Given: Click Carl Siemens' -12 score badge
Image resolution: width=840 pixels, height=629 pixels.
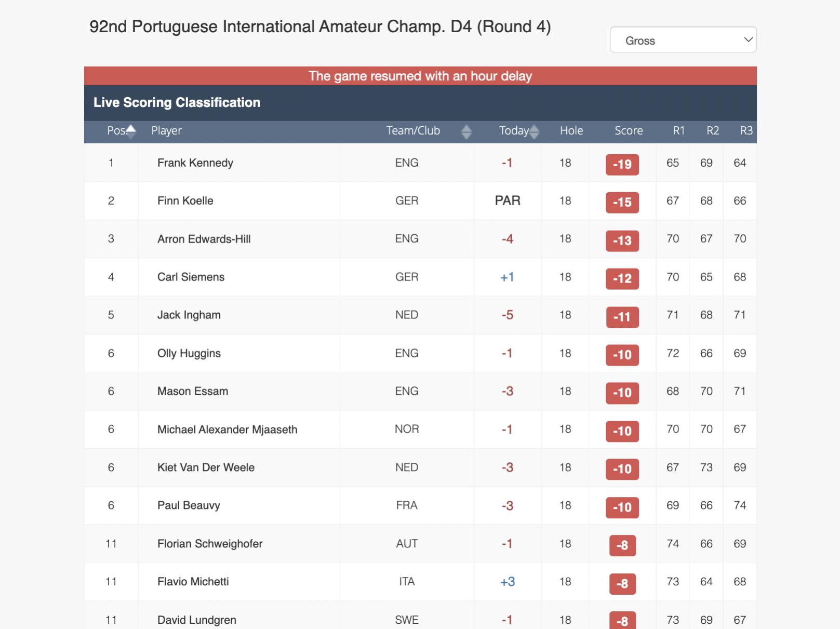Looking at the screenshot, I should pos(622,278).
